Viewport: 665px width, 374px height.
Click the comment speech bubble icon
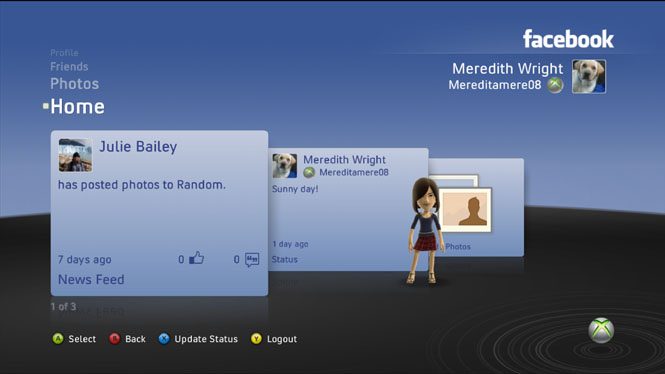[252, 259]
